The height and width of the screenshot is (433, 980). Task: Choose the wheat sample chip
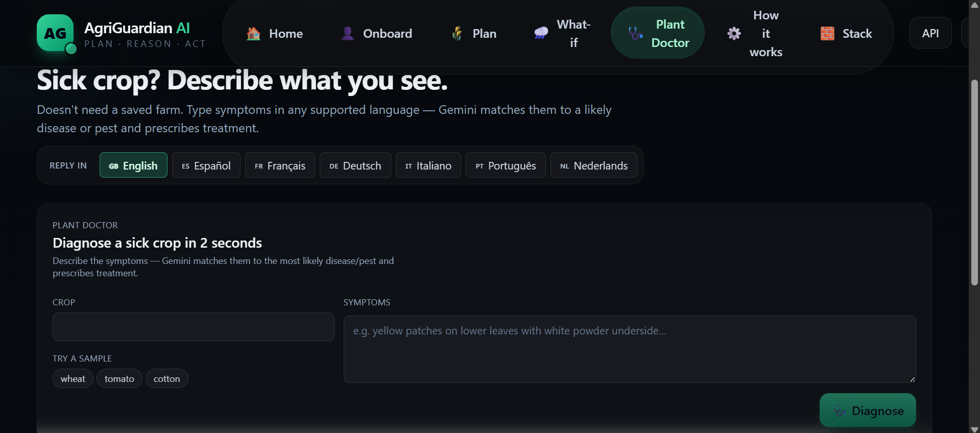point(73,379)
